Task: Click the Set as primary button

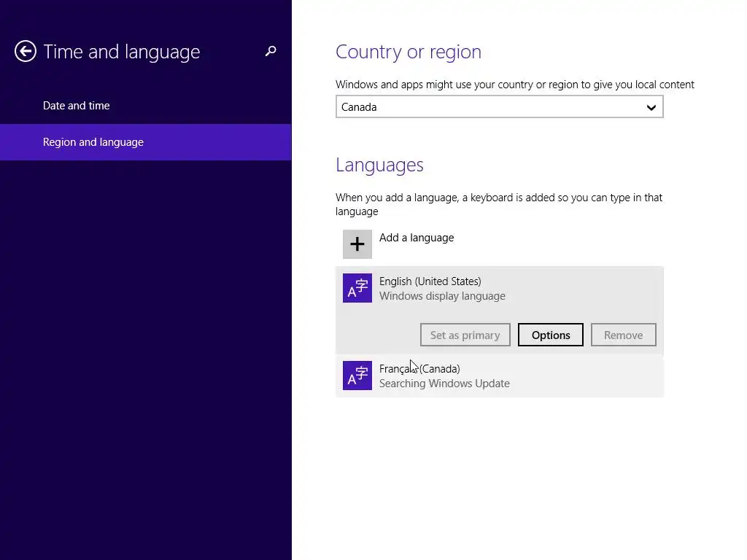Action: (465, 335)
